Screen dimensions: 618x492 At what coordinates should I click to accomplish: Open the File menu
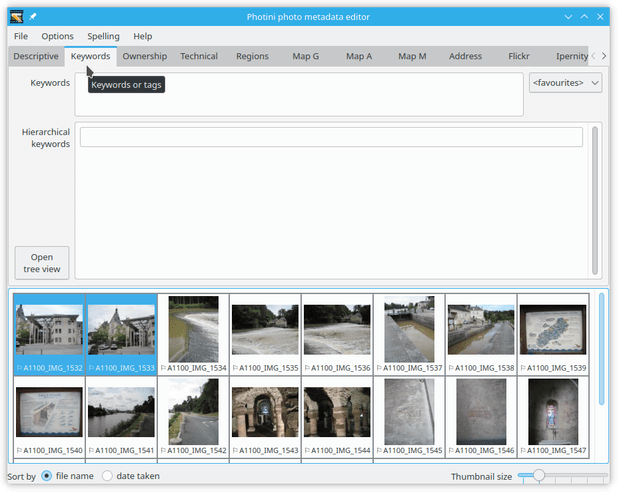[x=21, y=36]
